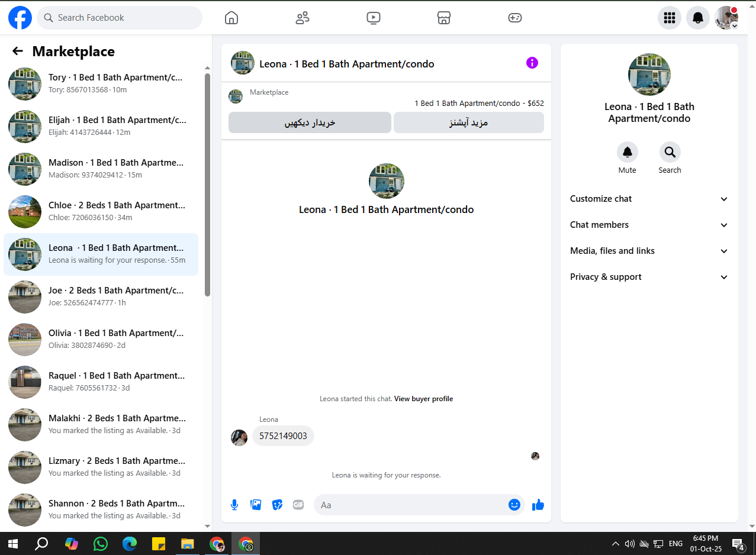
Task: Open the Marketplace storefront icon in top navigation
Action: point(444,18)
